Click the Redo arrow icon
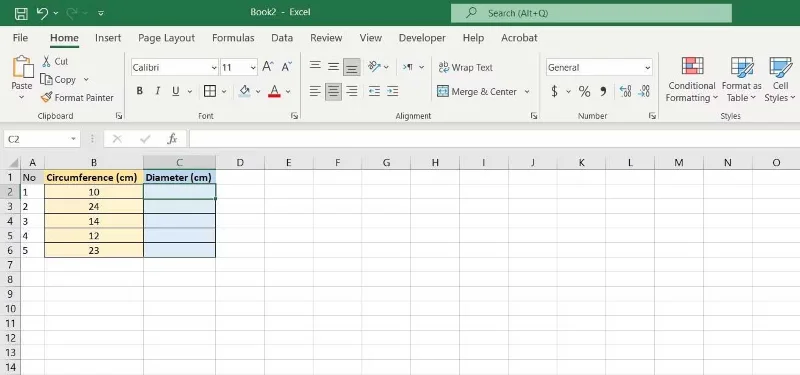Screen dimensions: 800x375 coord(72,13)
